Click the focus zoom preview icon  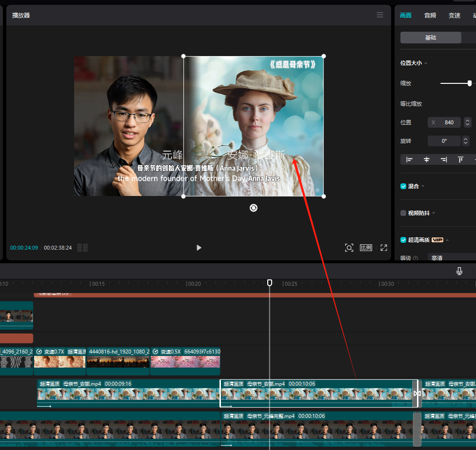point(349,248)
